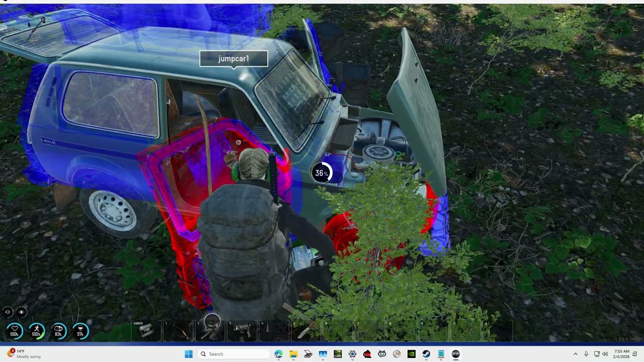Image resolution: width=644 pixels, height=362 pixels.
Task: Open File Explorer from the taskbar
Action: (293, 354)
